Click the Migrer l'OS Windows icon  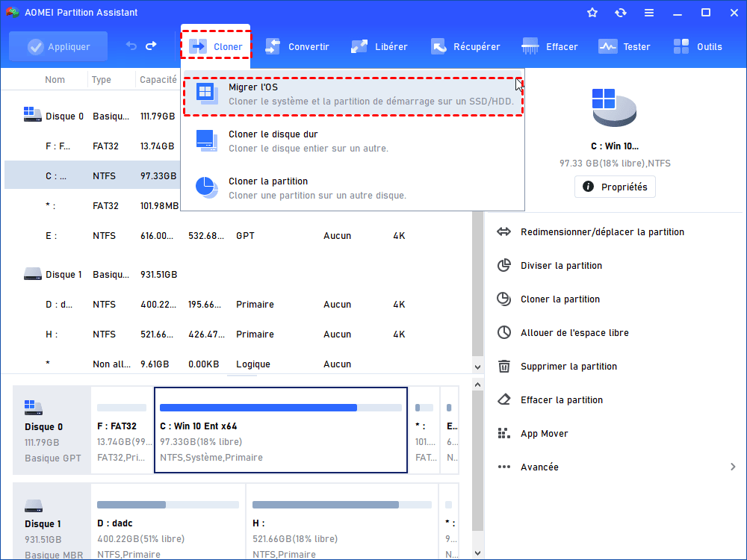coord(207,94)
